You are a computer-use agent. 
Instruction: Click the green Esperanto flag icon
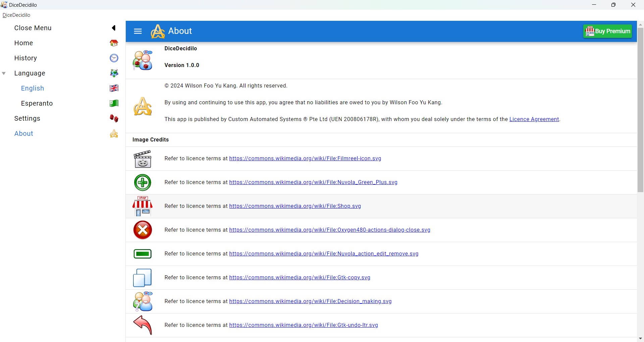click(x=114, y=103)
